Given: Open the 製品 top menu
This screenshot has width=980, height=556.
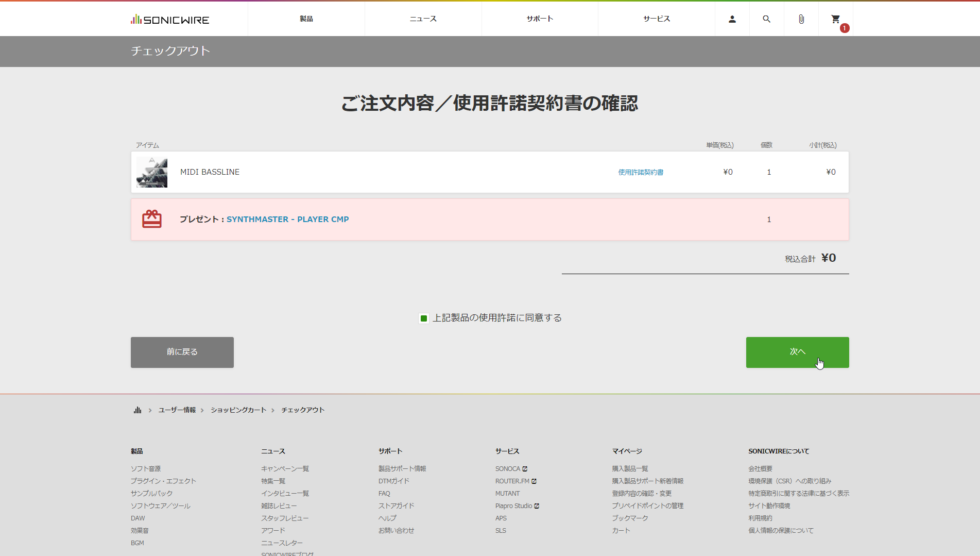Looking at the screenshot, I should click(x=306, y=19).
